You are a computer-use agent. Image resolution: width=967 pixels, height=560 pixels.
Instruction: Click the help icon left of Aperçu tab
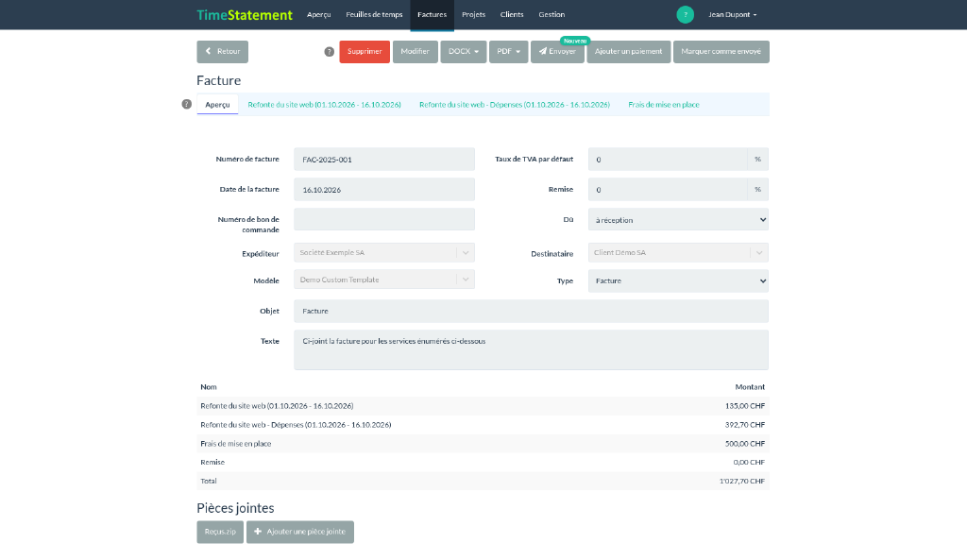pos(187,104)
